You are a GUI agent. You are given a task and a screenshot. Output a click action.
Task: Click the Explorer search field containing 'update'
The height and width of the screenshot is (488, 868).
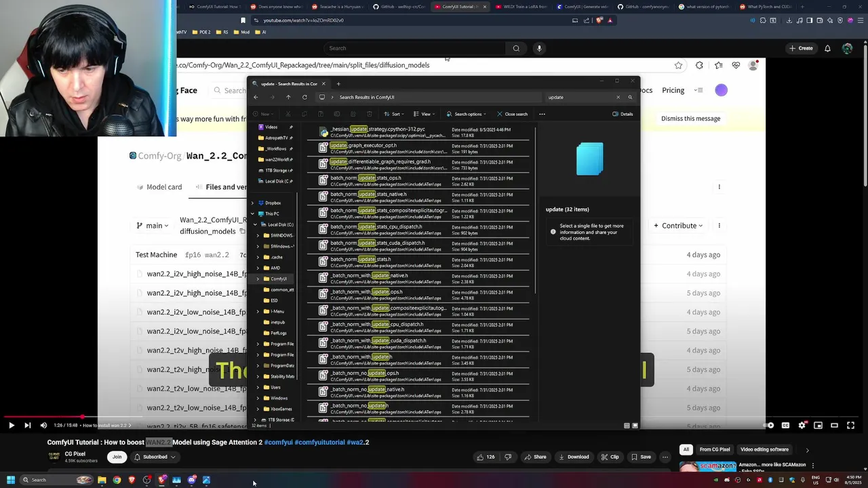pos(580,97)
